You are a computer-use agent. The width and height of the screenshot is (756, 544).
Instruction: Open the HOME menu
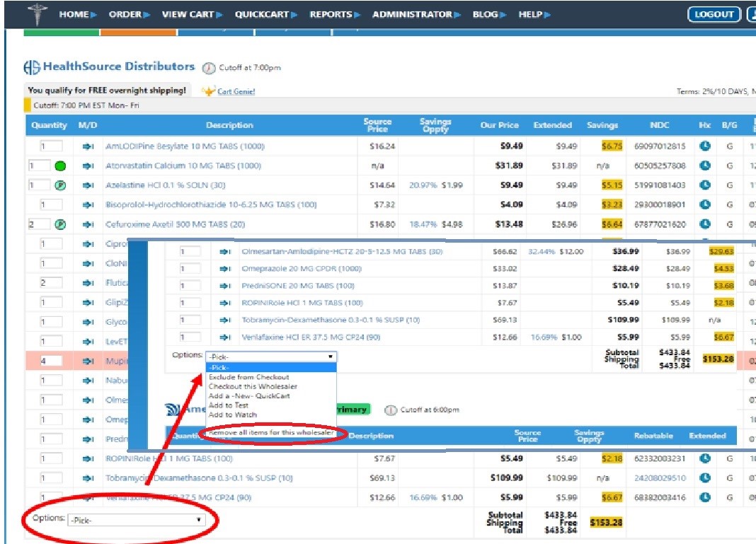click(x=78, y=14)
